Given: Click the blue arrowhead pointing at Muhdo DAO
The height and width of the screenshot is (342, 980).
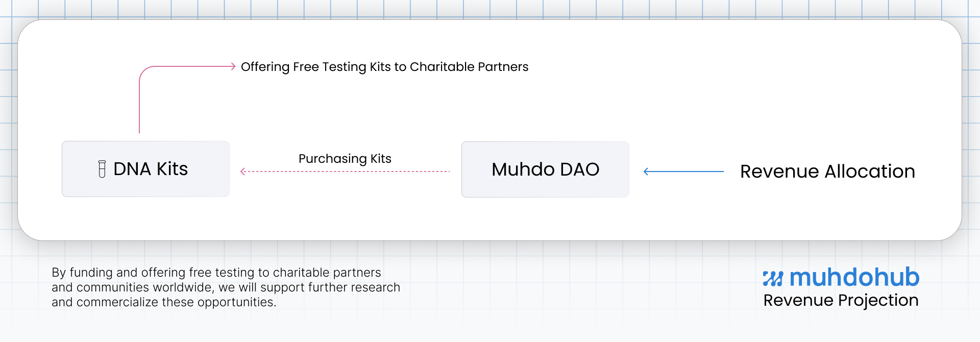Looking at the screenshot, I should coord(647,172).
